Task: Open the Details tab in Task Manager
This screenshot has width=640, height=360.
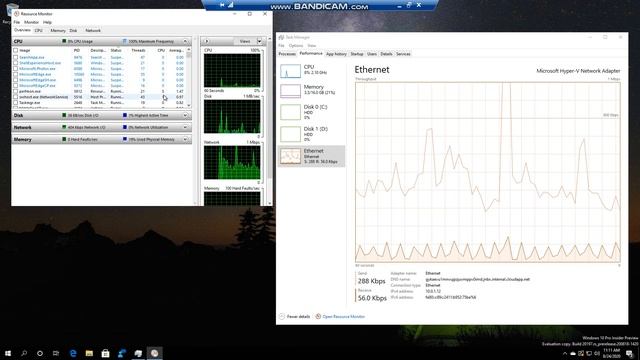Action: coord(386,54)
